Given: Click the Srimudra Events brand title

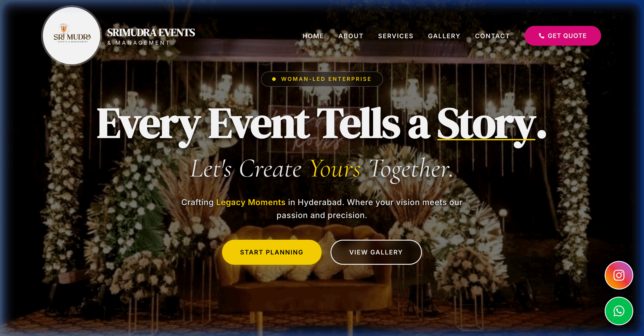Looking at the screenshot, I should pos(151,32).
